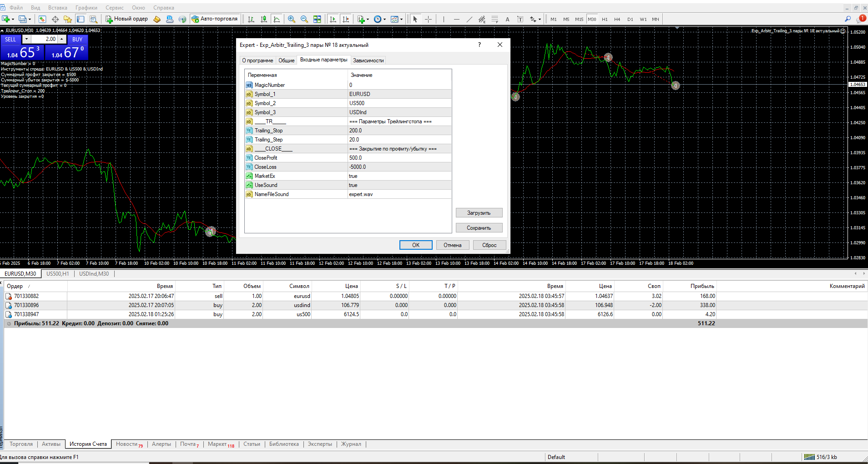Click the search magnifier icon
The width and height of the screenshot is (868, 464).
tap(848, 19)
